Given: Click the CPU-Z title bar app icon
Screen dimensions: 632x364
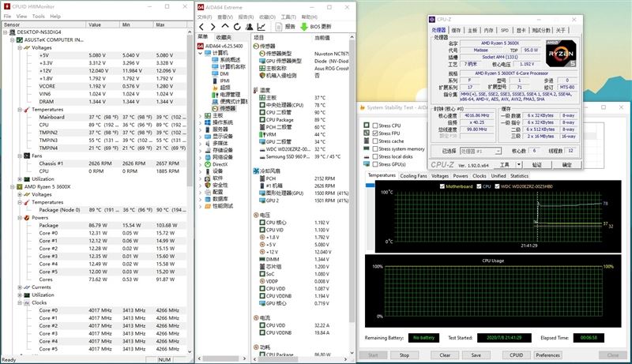Looking at the screenshot, I should pyautogui.click(x=432, y=19).
